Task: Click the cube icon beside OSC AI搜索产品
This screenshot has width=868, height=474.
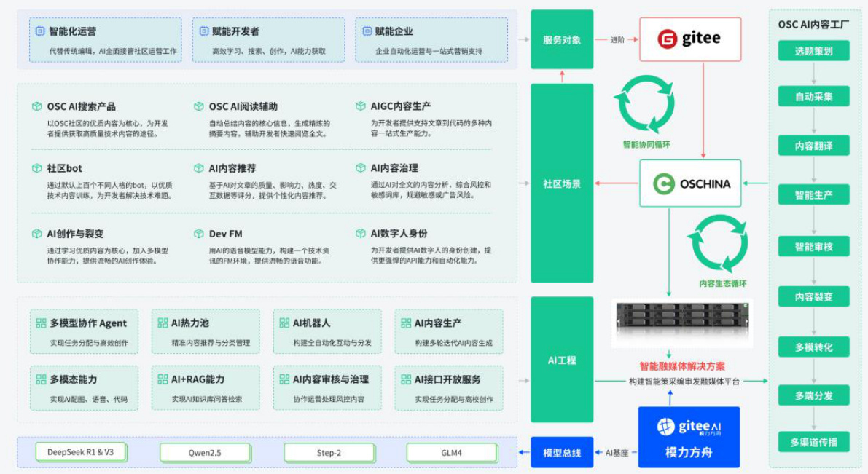Action: (x=36, y=106)
